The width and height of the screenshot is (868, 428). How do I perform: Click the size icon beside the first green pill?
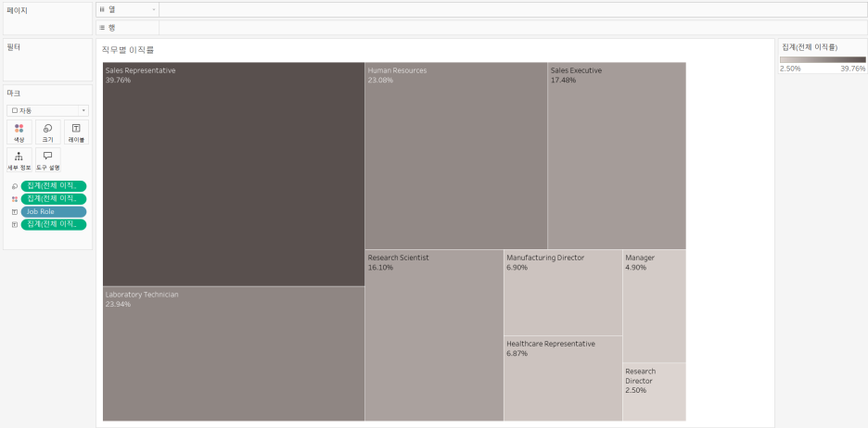(x=15, y=186)
